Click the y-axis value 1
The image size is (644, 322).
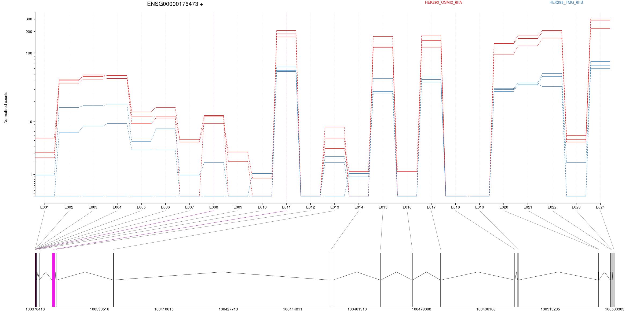[31, 175]
